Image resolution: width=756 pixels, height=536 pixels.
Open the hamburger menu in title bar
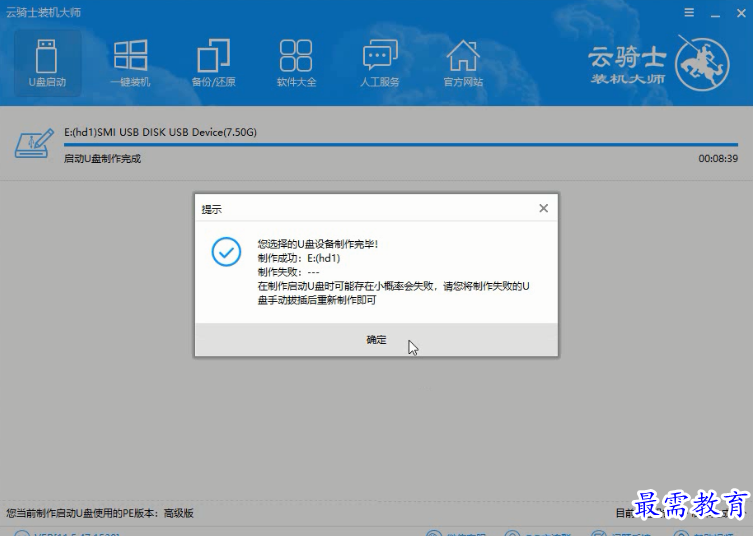click(689, 13)
